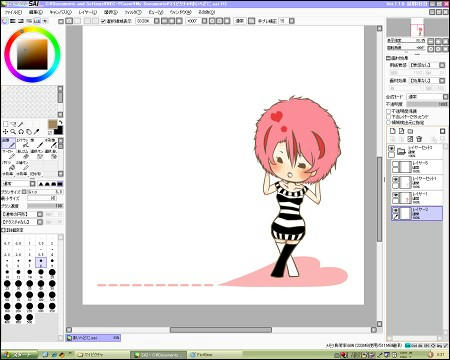Open the Layer menu
This screenshot has height=360, width=450.
(x=88, y=12)
